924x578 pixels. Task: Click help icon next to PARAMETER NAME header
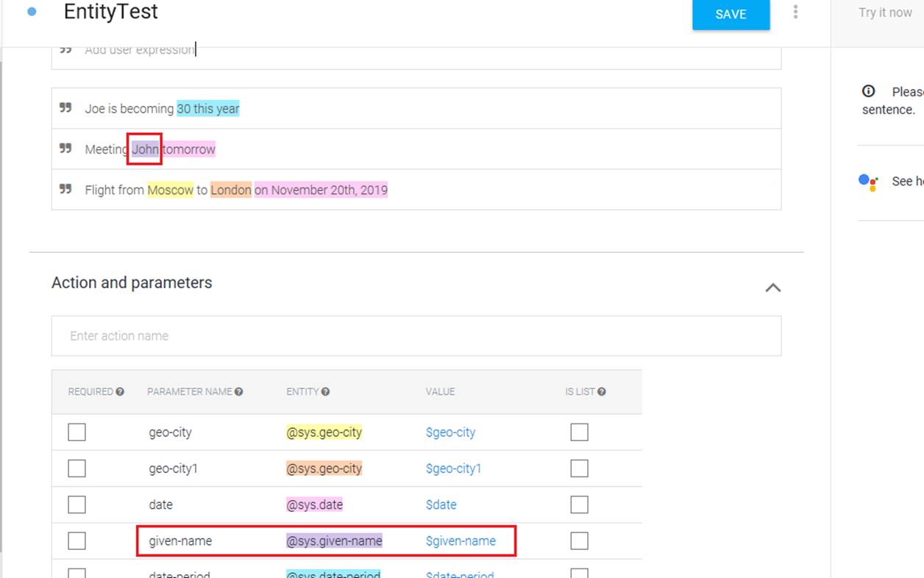(239, 392)
